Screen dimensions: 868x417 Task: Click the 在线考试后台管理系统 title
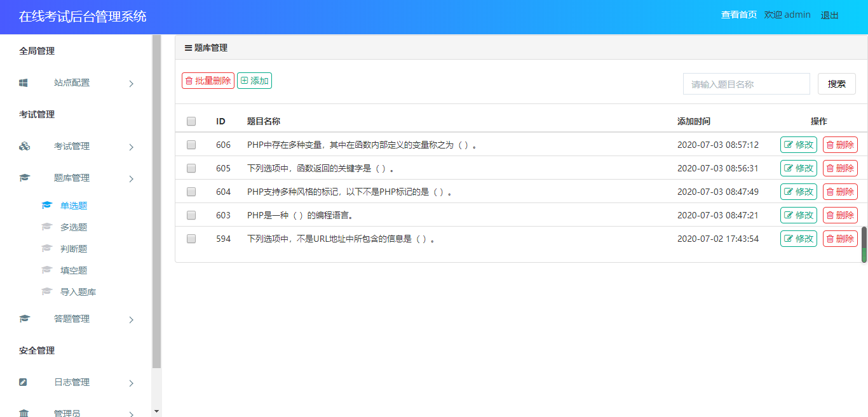[x=83, y=17]
